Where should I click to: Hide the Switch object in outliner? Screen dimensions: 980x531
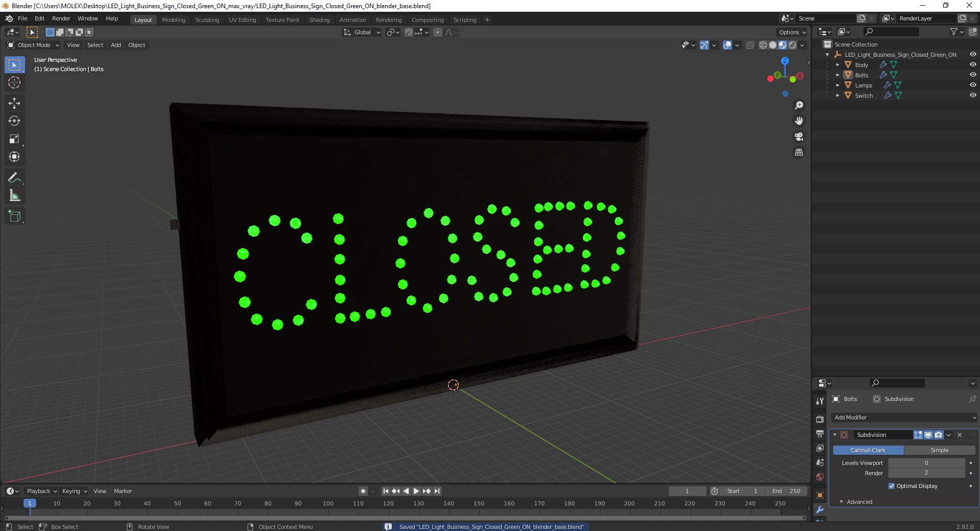(973, 96)
